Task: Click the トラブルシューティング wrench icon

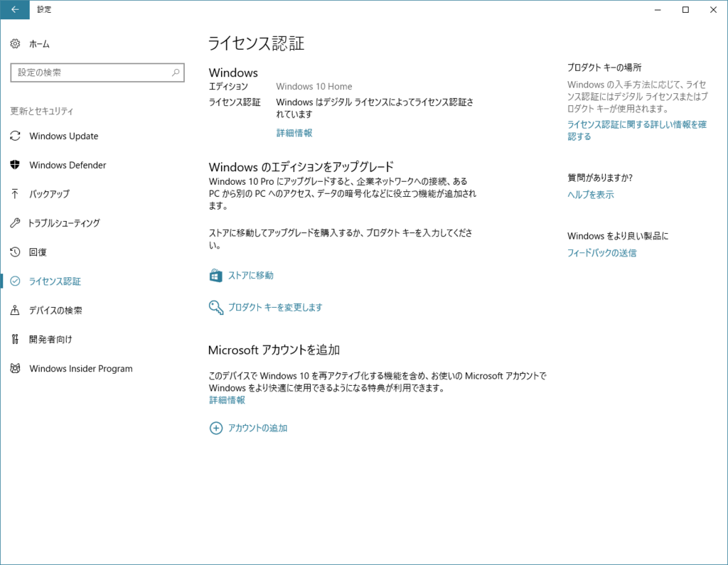Action: 15,223
